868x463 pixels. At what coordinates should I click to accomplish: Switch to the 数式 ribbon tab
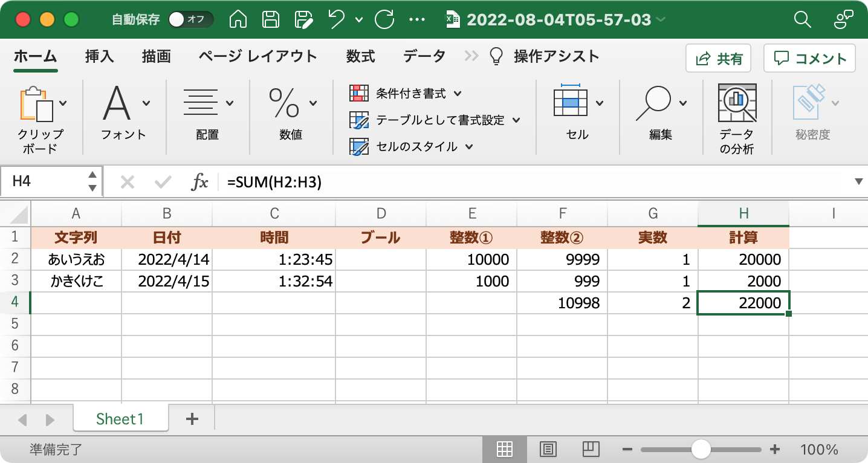[361, 56]
